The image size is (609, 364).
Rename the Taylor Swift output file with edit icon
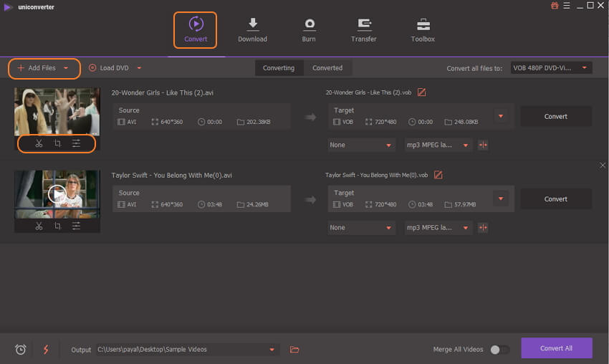point(438,175)
